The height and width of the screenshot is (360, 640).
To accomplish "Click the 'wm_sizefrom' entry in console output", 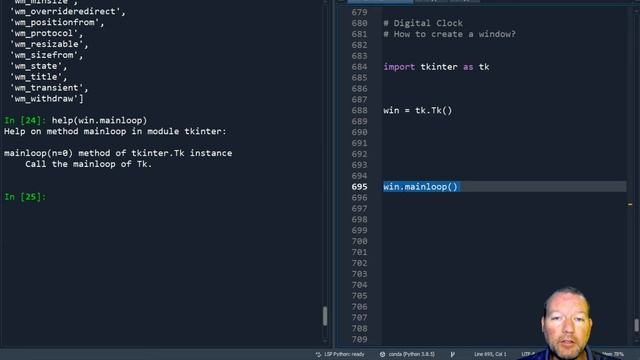I will pos(47,55).
